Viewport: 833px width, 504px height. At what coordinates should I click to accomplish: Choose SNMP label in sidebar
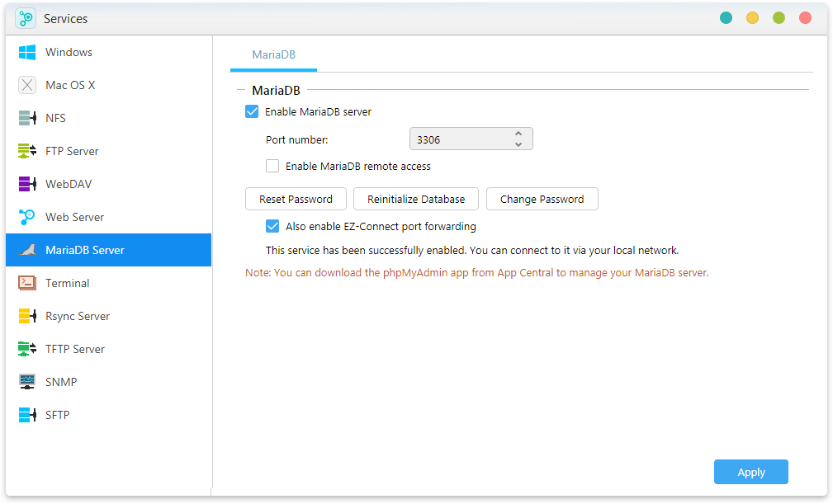pyautogui.click(x=61, y=382)
